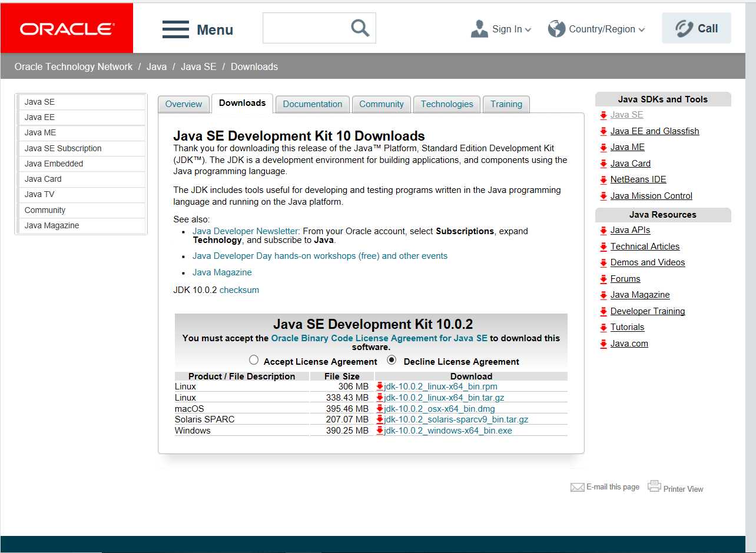Download jdk-10.0.2_windows-x64_bin.exe file link
The width and height of the screenshot is (756, 553).
448,431
